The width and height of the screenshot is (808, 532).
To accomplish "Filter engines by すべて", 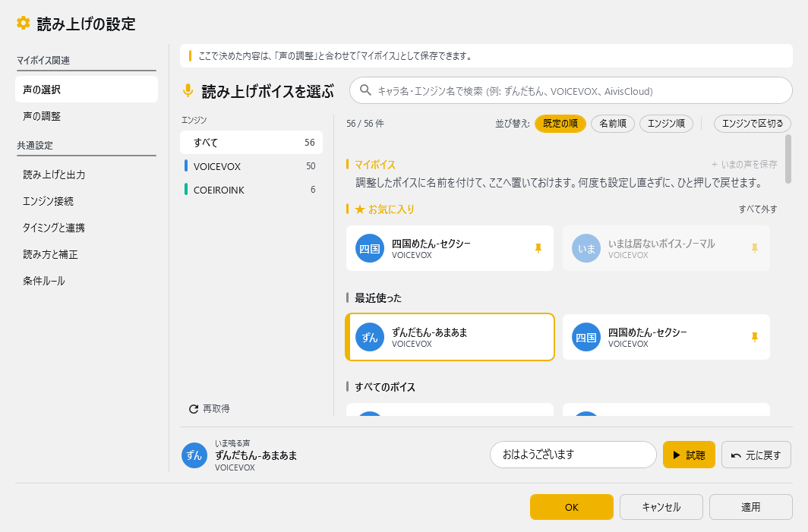I will [x=251, y=142].
